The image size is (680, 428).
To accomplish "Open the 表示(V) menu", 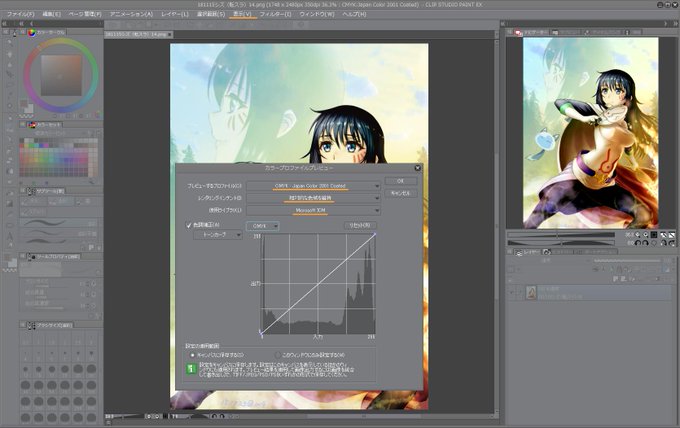I will [242, 14].
